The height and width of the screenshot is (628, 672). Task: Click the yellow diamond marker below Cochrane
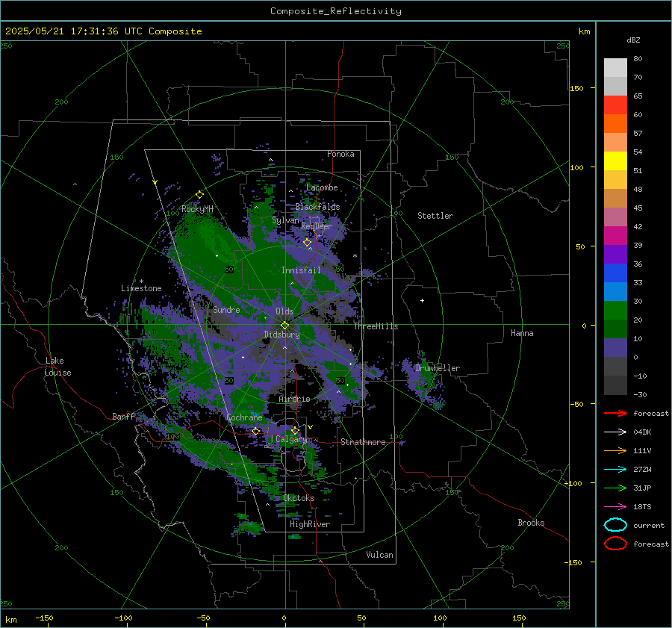(256, 431)
